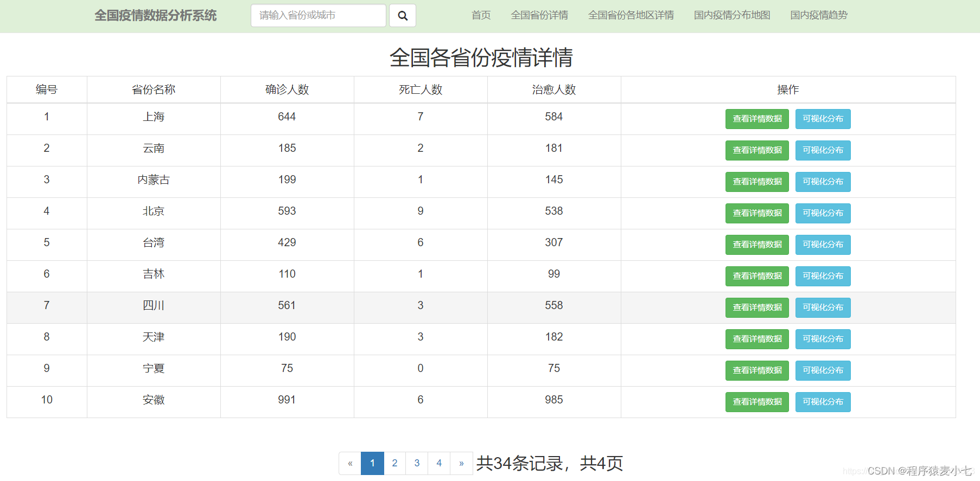Select pagination page 3
Viewport: 980px width, 481px height.
[417, 463]
